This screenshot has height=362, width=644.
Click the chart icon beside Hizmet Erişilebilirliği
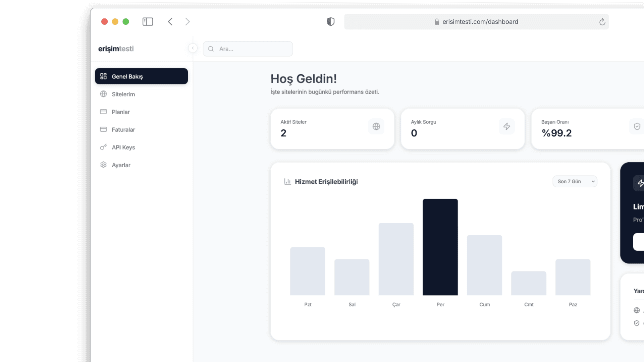pos(288,181)
